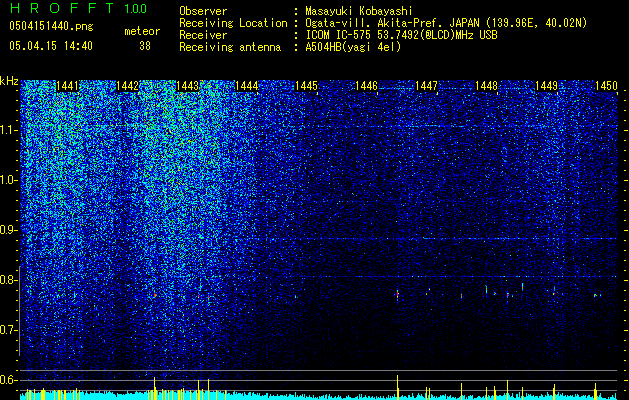
Task: Click the version number 1.0.0
Action: coord(136,9)
